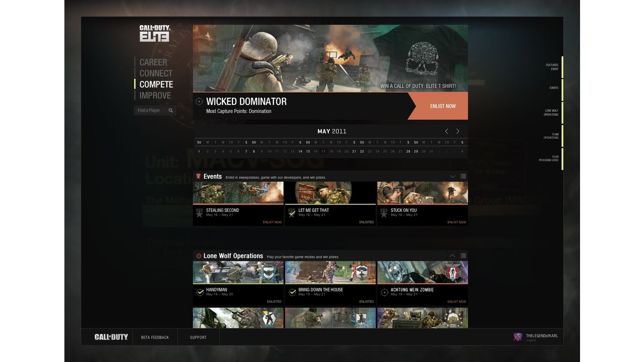
Task: Go to next calendar month
Action: (458, 131)
